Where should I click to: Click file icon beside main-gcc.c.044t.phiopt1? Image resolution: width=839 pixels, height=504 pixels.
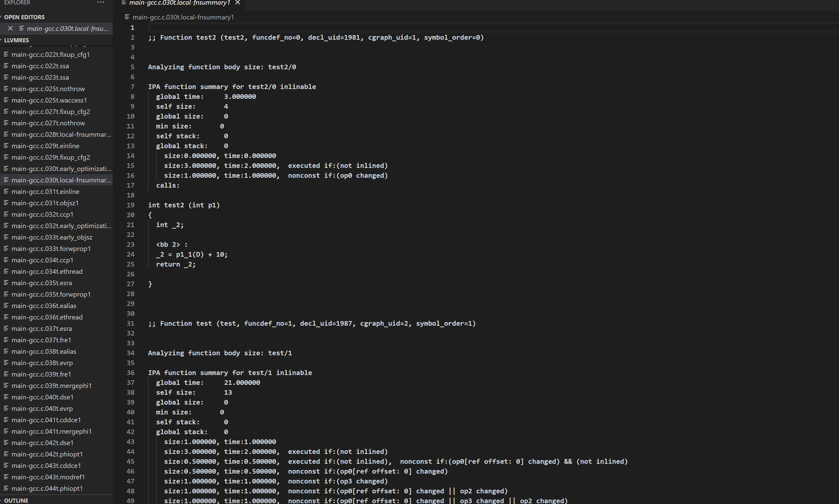click(x=6, y=488)
